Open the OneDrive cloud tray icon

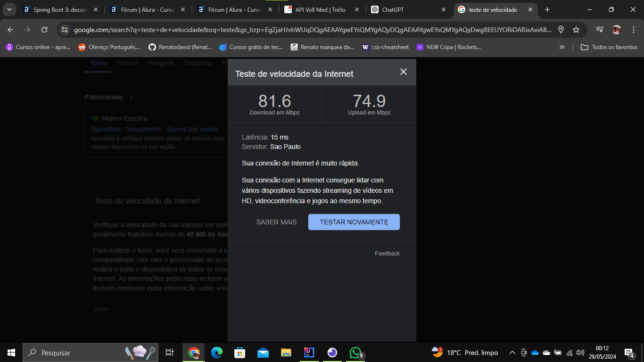(535, 353)
